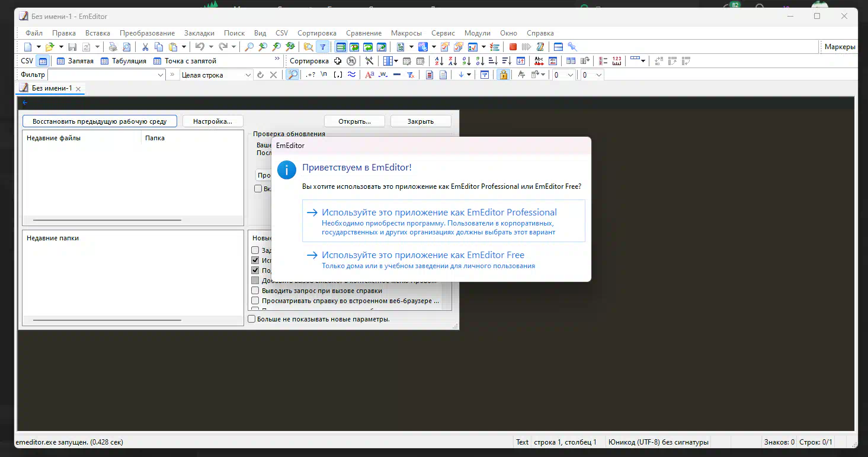Click the 'Запятая' CSV mode button
The width and height of the screenshot is (868, 457).
(75, 61)
